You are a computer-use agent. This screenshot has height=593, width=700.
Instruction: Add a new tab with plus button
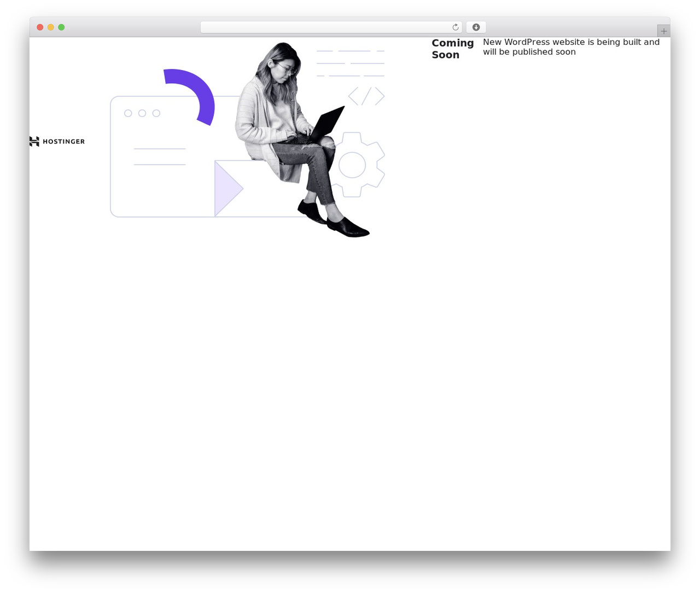[664, 31]
